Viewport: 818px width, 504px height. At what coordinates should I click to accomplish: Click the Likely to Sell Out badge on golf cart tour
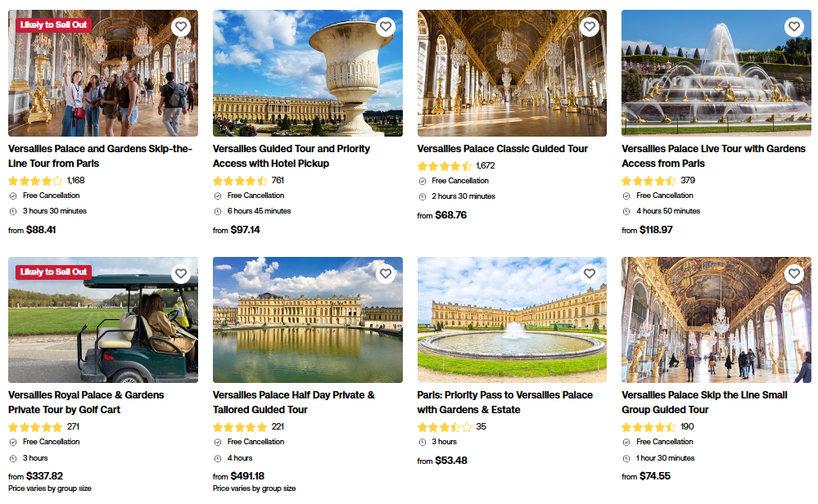pos(53,272)
